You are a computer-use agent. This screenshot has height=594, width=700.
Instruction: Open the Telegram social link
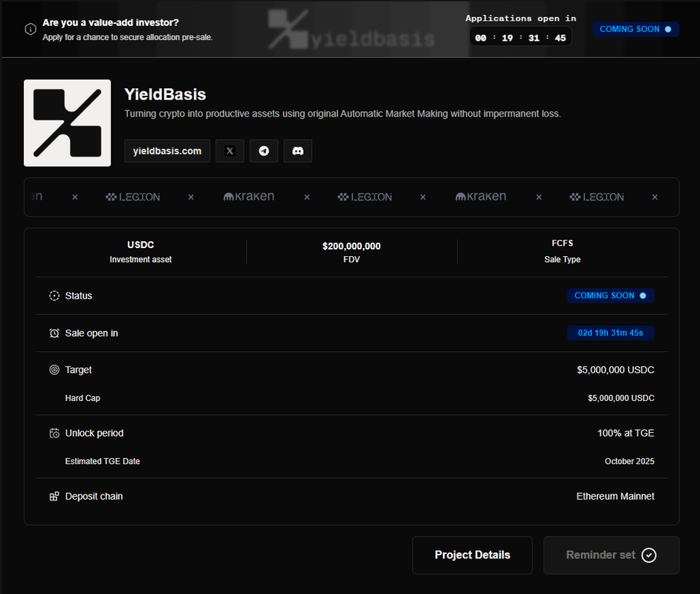[264, 151]
